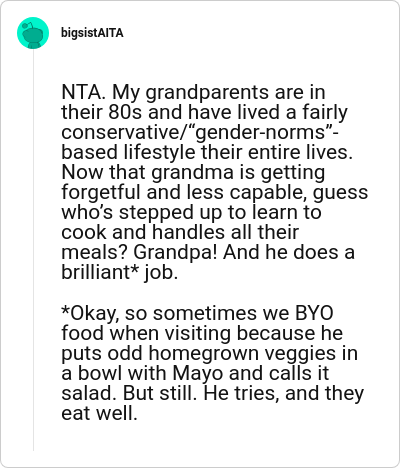Image resolution: width=400 pixels, height=468 pixels.
Task: Click the word NTA opening the comment
Action: click(82, 92)
